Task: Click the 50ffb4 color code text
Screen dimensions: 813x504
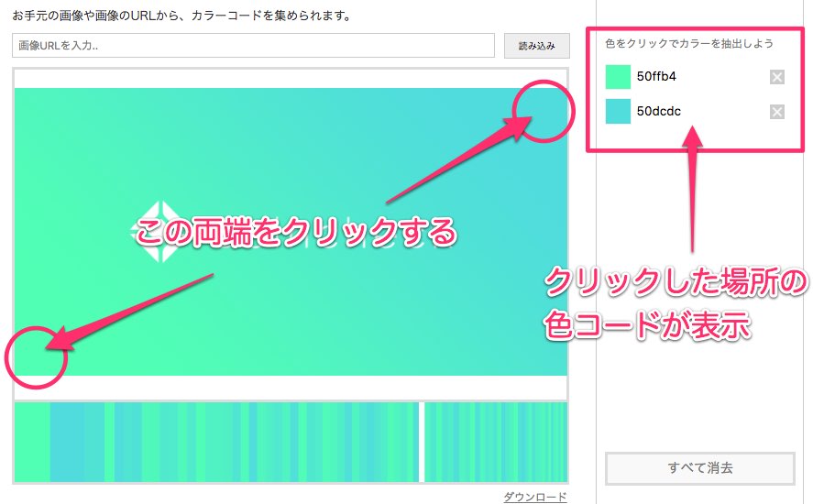Action: pyautogui.click(x=656, y=77)
